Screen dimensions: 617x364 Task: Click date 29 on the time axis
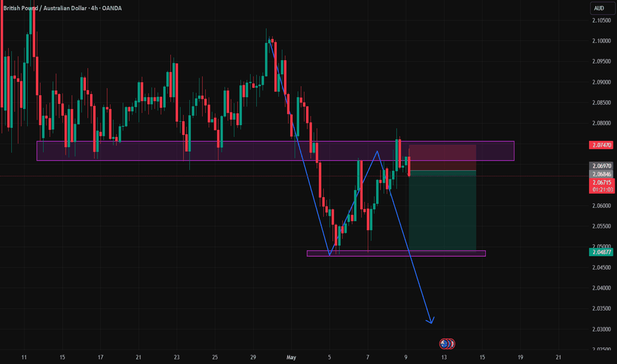point(253,357)
